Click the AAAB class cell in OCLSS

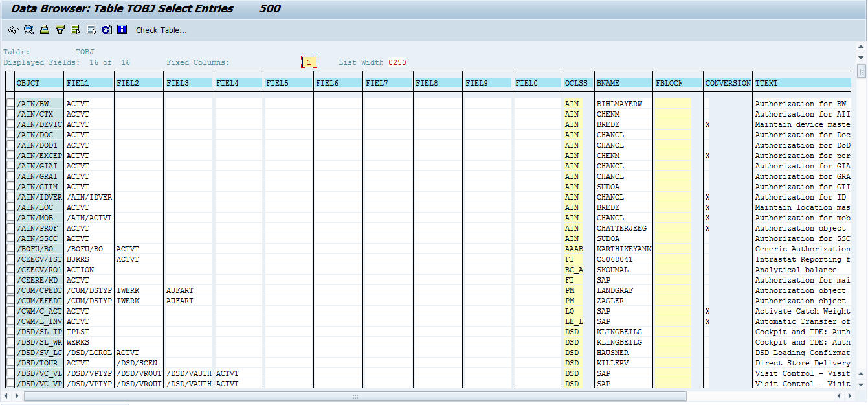click(x=573, y=249)
